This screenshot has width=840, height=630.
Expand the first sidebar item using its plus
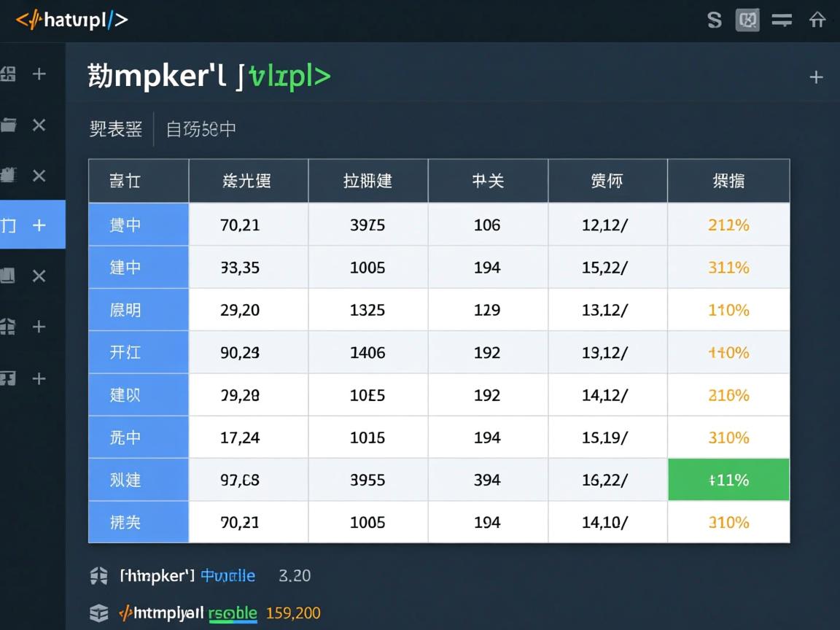(x=39, y=73)
